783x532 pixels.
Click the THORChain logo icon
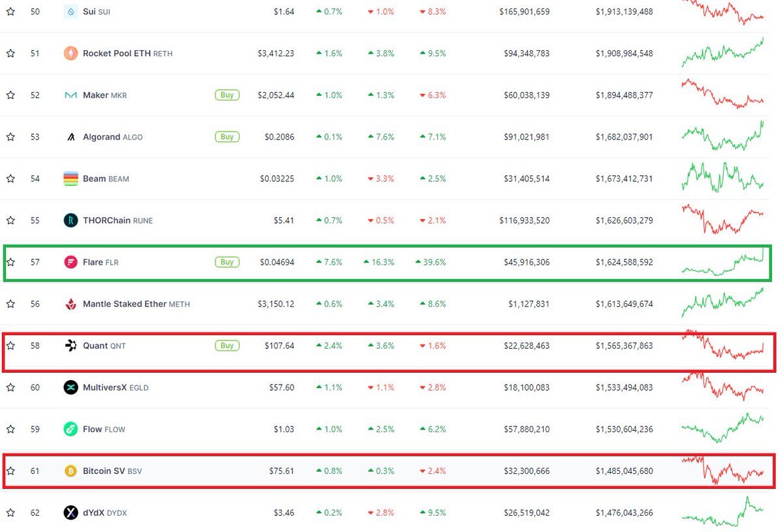[70, 220]
